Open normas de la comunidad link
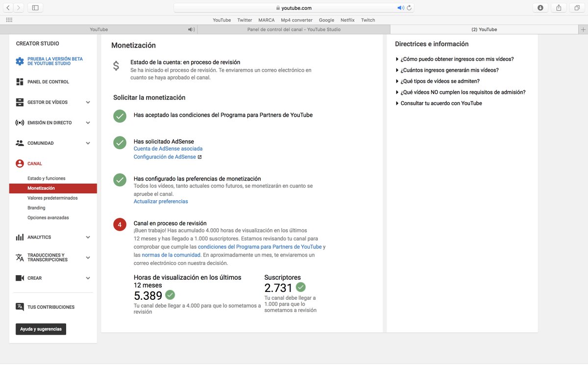 pyautogui.click(x=171, y=255)
